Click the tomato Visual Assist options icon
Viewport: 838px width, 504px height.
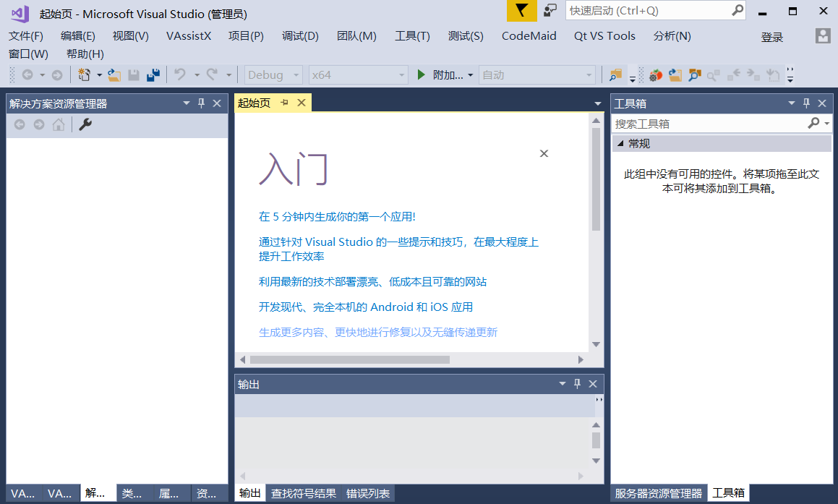coord(656,75)
